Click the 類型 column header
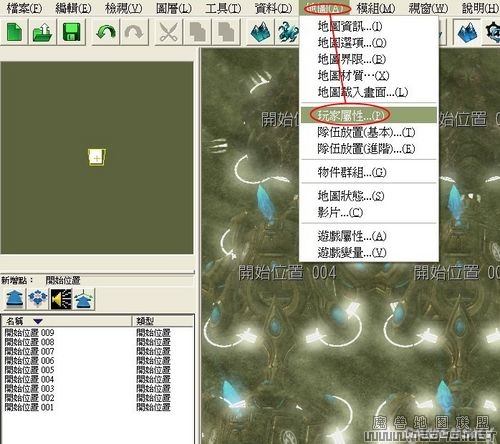The width and height of the screenshot is (500, 444). (x=163, y=321)
